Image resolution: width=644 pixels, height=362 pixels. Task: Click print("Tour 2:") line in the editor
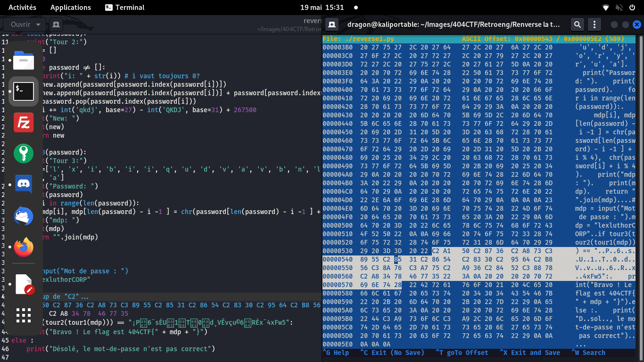pos(57,42)
